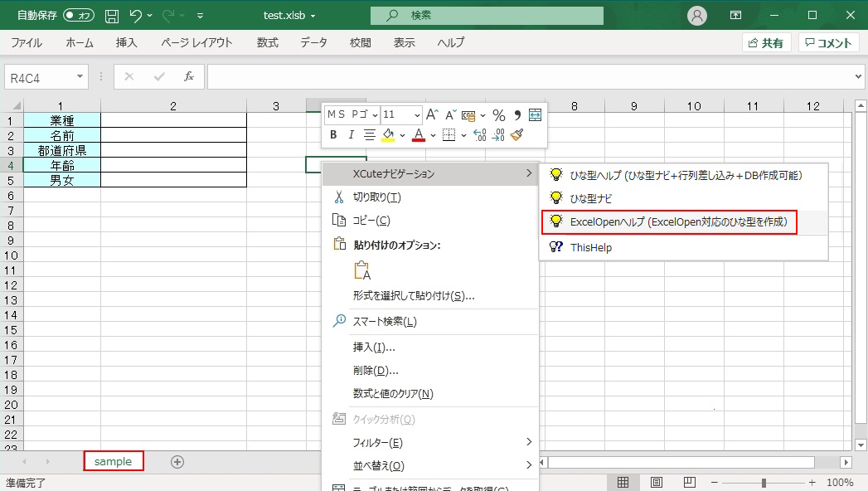
Task: Apply bold in mini toolbar
Action: pos(333,134)
